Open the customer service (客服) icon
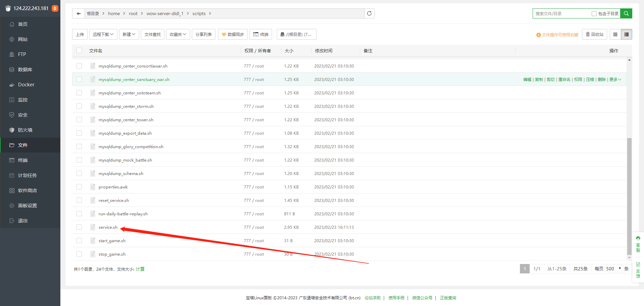The height and width of the screenshot is (306, 644). (638, 244)
